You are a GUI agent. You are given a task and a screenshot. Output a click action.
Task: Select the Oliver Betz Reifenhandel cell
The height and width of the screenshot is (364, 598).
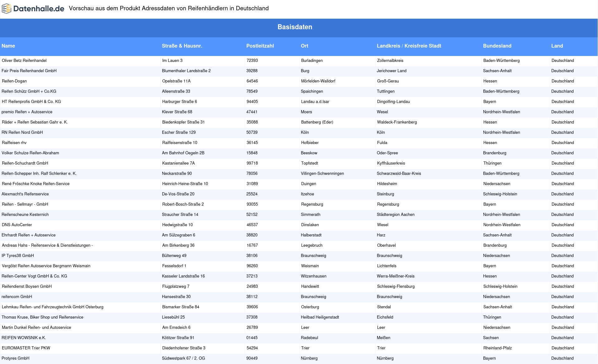pyautogui.click(x=24, y=60)
